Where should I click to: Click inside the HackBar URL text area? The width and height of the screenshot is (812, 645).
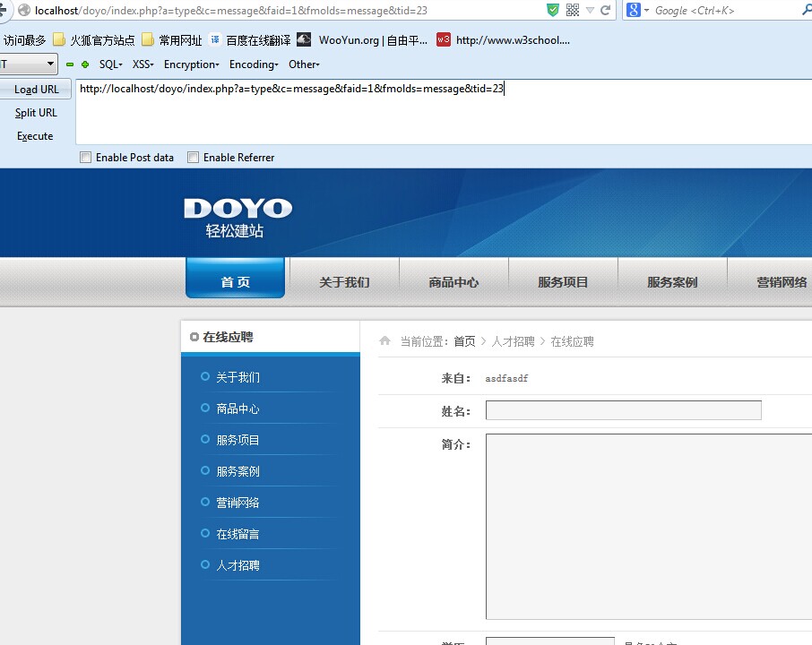point(444,112)
